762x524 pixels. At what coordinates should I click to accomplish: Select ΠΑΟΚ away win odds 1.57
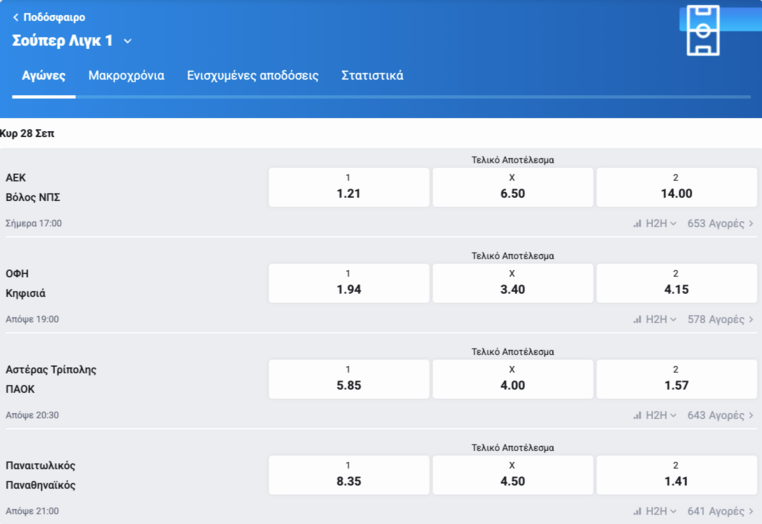click(676, 379)
